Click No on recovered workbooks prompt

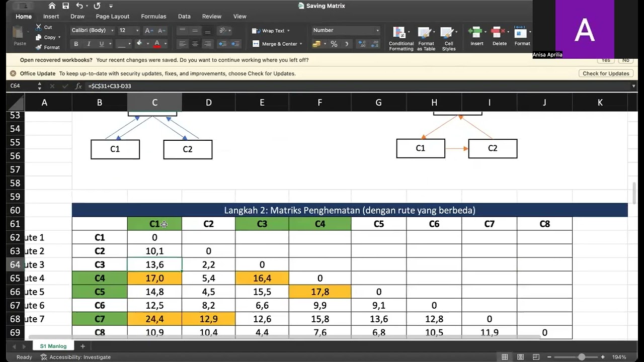pyautogui.click(x=625, y=60)
